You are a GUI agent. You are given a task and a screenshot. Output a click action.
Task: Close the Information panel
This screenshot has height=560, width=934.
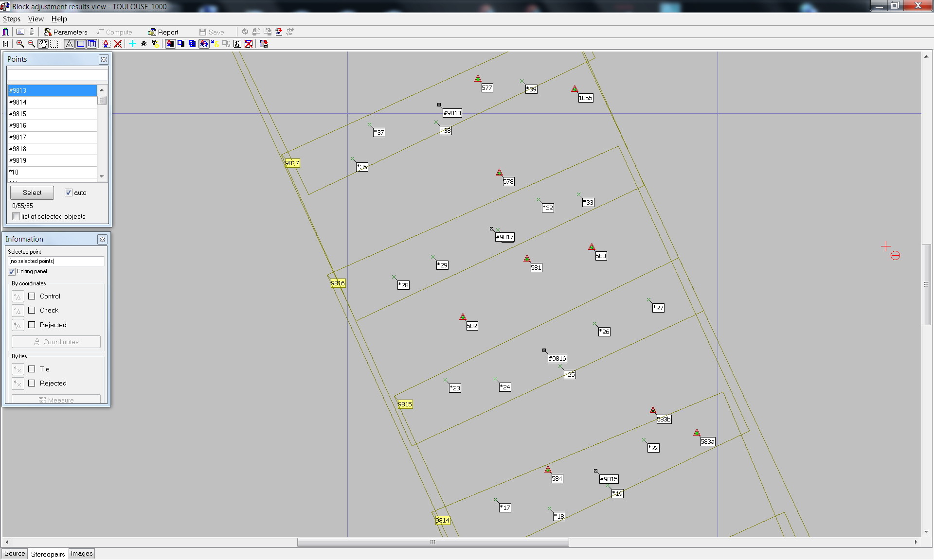click(102, 239)
